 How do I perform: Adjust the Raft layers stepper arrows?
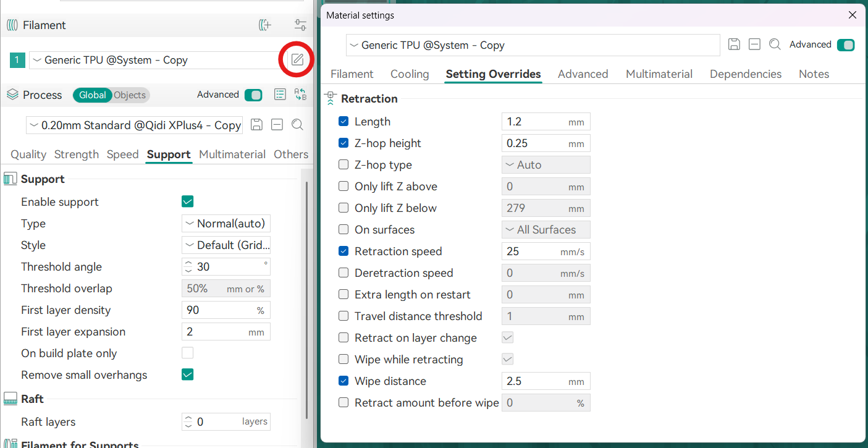[x=189, y=422]
